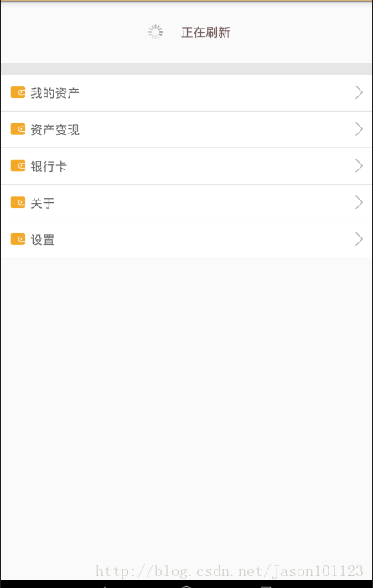
Task: Click the arrow at end of 关于
Action: [359, 202]
